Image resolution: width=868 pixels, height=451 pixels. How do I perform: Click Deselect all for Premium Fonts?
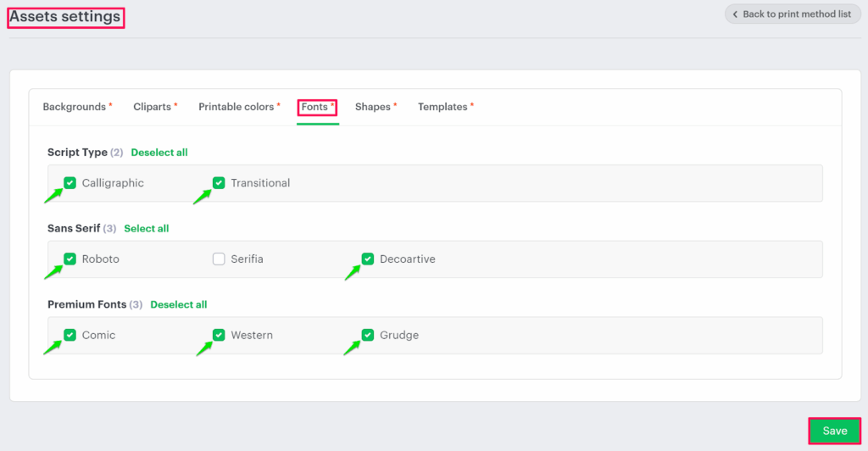point(179,304)
